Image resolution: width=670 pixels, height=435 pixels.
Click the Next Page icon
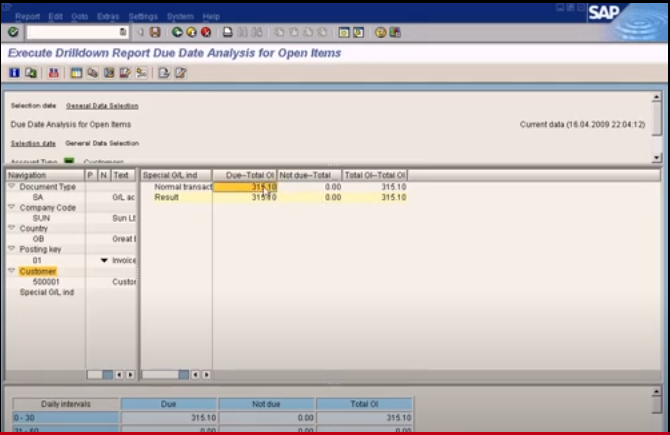coord(308,32)
